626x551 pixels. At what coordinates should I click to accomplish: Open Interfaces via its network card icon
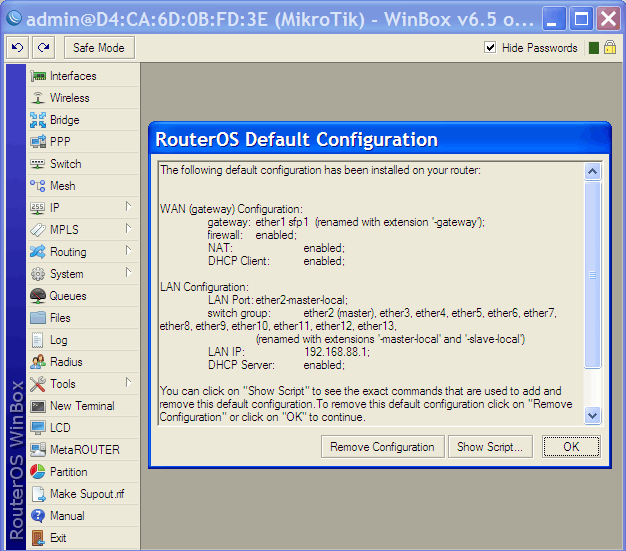coord(38,76)
